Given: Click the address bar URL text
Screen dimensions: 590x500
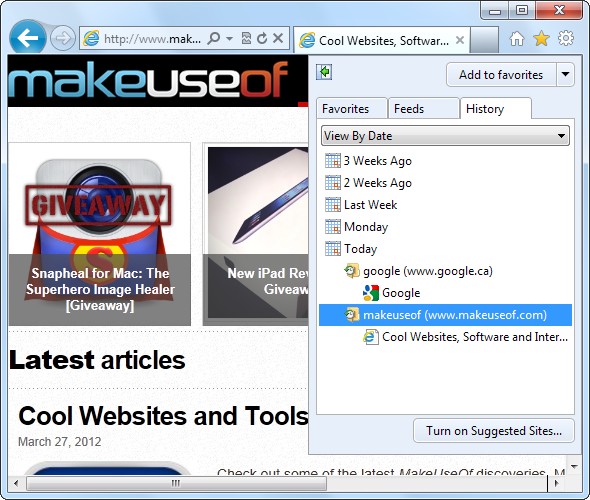Looking at the screenshot, I should point(152,38).
